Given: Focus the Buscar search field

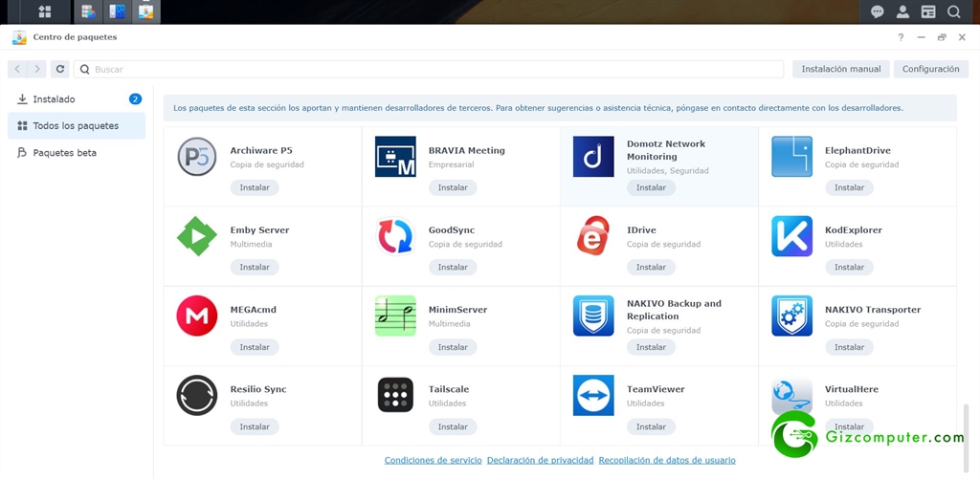Looking at the screenshot, I should [x=429, y=70].
